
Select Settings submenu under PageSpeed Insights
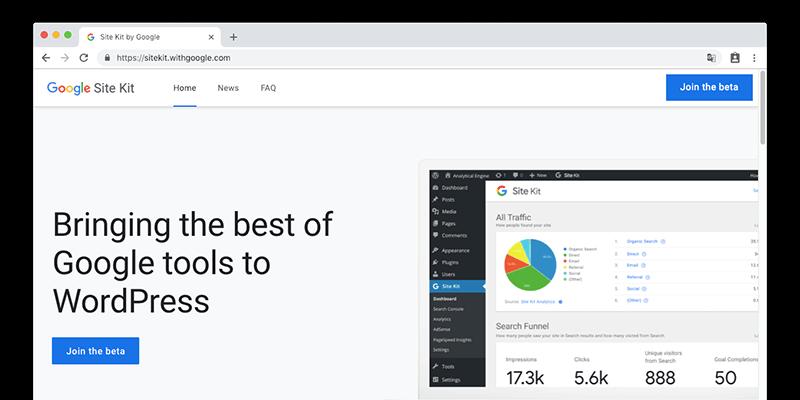coord(441,350)
